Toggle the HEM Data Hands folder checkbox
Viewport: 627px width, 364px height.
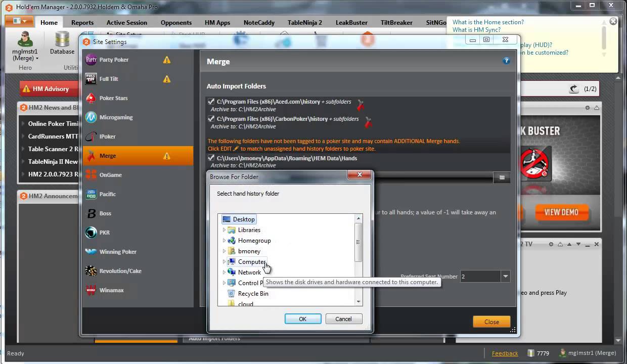(x=211, y=158)
